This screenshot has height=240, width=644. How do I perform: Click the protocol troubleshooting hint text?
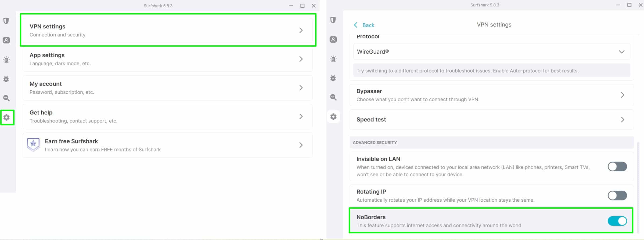[467, 71]
